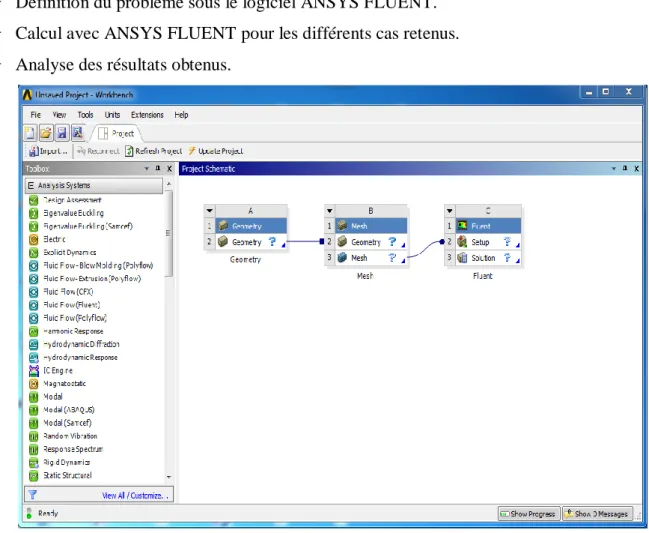Open the Help menu

click(181, 115)
